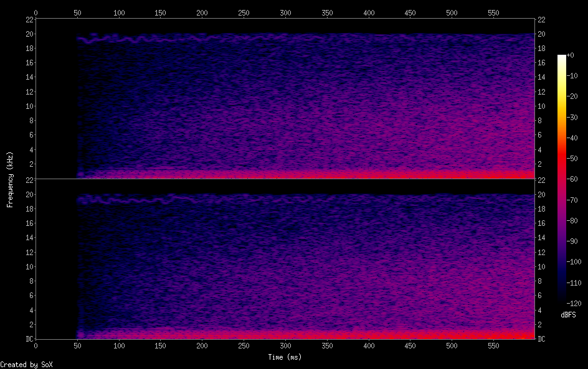Select the "Time (ms)" axis title

pos(285,357)
